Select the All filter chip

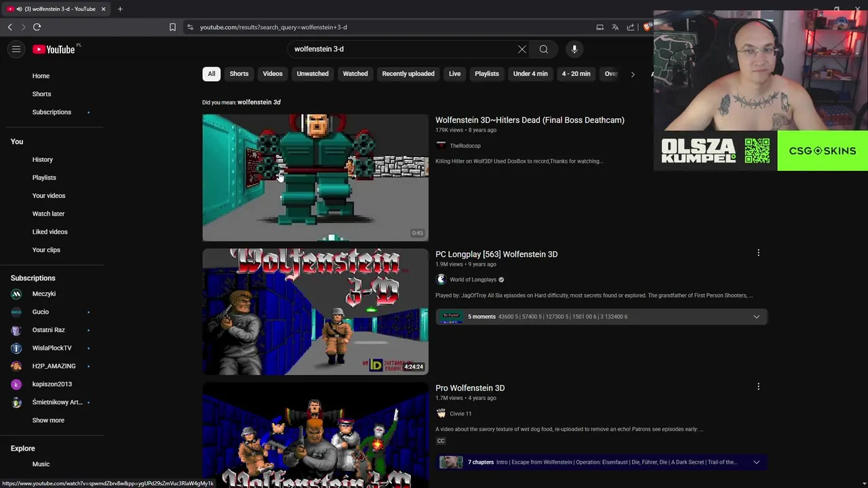[212, 74]
